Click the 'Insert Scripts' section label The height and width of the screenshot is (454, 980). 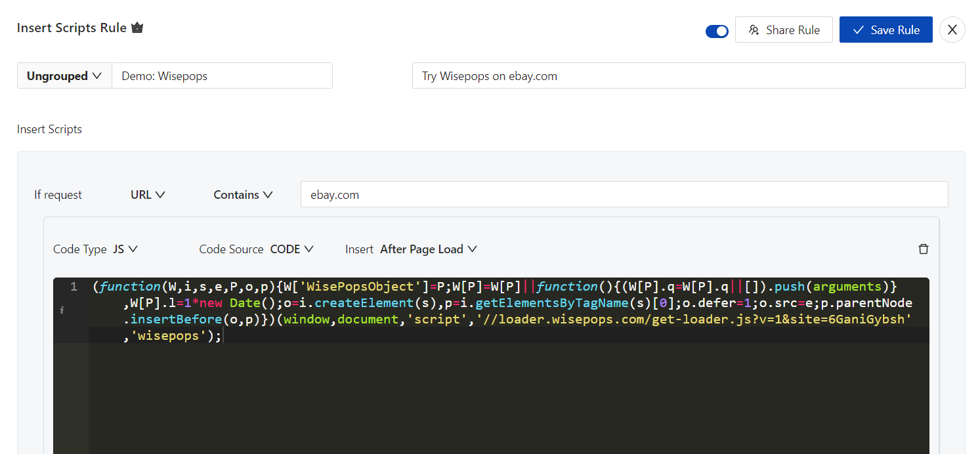pos(49,129)
